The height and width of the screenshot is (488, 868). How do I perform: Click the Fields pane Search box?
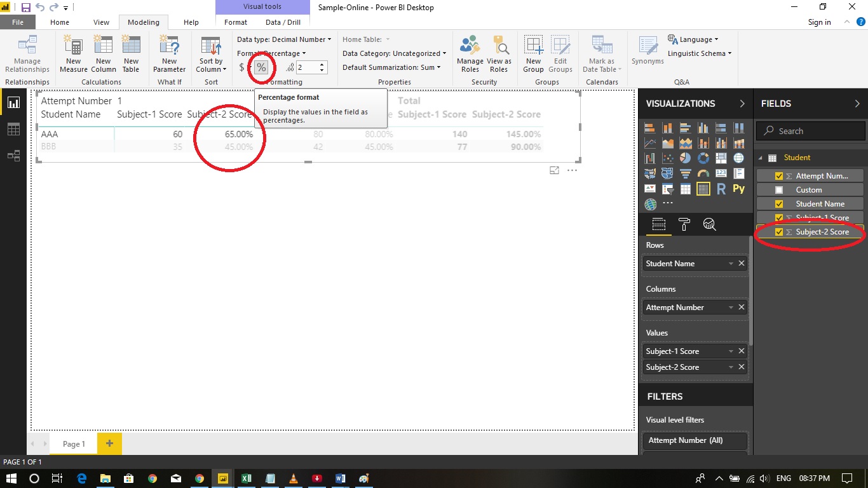810,131
